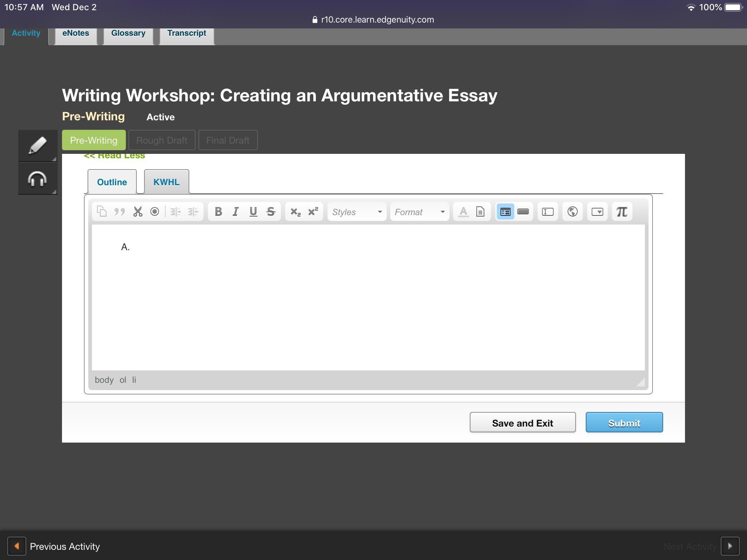Click the Cut scissors icon
747x560 pixels.
pyautogui.click(x=138, y=212)
